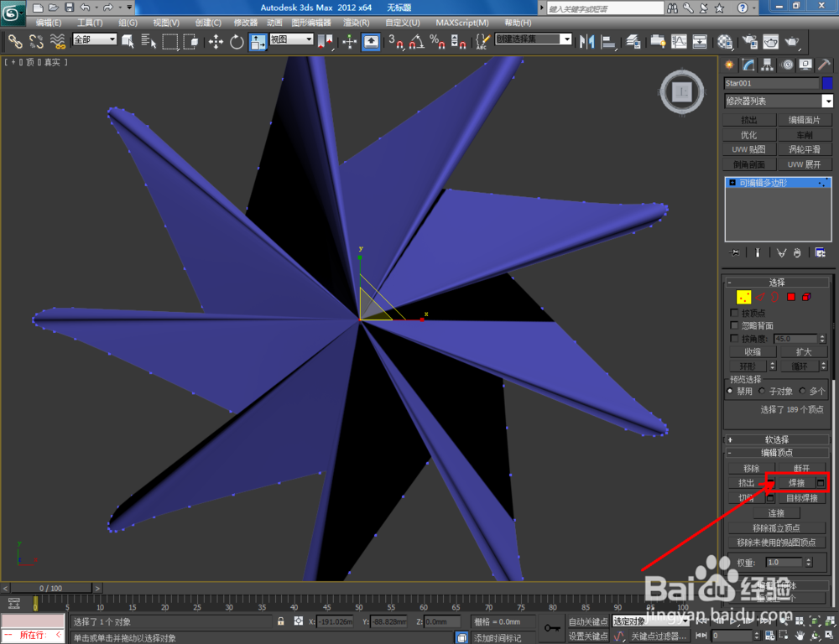Open the Select by Name list tool
The image size is (839, 644).
[x=149, y=41]
